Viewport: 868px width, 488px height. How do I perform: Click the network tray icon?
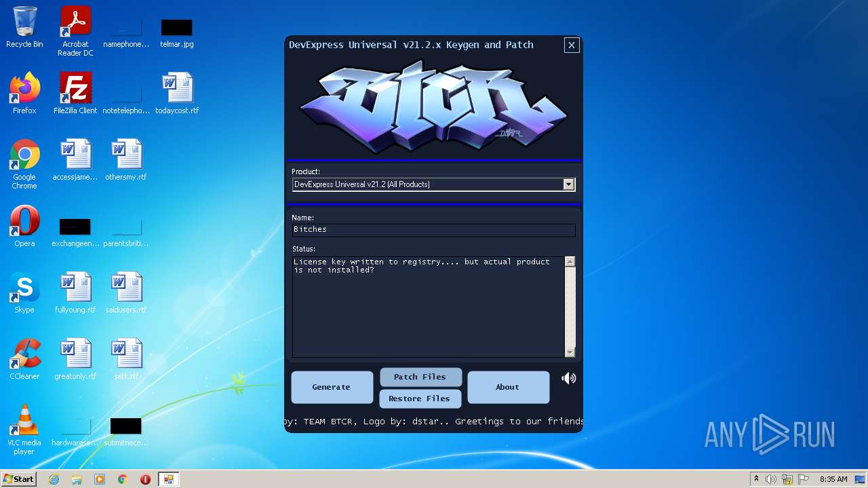(x=787, y=479)
